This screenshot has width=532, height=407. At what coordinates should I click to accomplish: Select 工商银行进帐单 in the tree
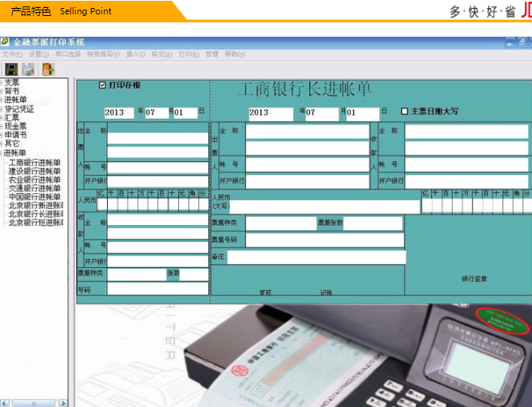coord(34,163)
